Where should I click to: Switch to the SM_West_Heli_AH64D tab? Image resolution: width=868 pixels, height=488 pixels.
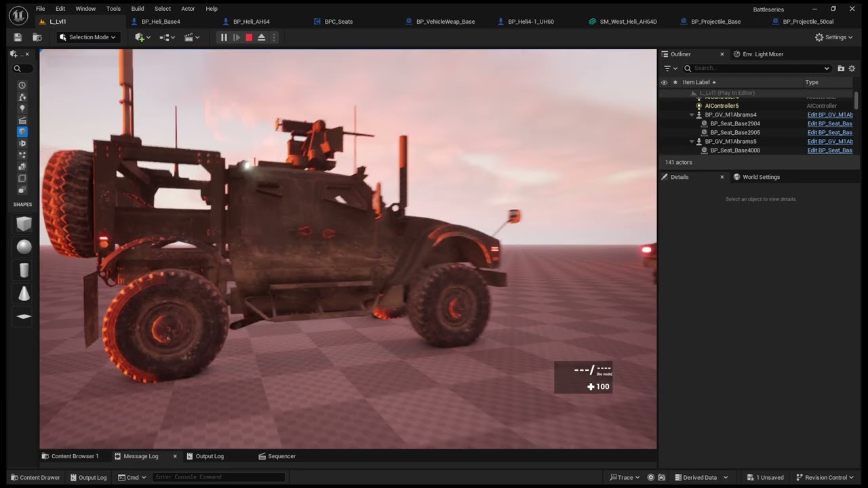[x=628, y=22]
